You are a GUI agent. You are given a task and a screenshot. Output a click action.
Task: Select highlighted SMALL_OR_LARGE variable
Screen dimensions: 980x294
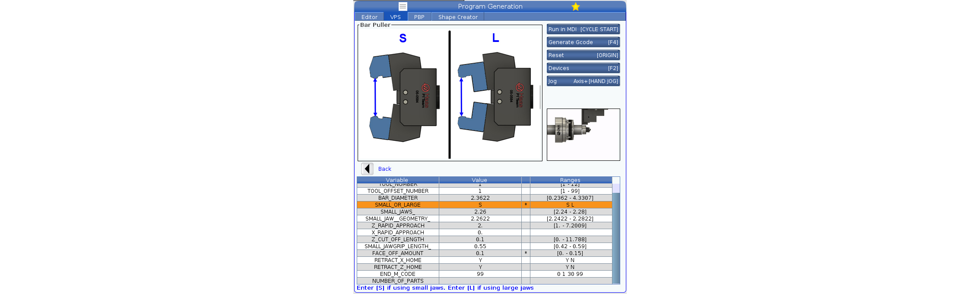tap(398, 205)
